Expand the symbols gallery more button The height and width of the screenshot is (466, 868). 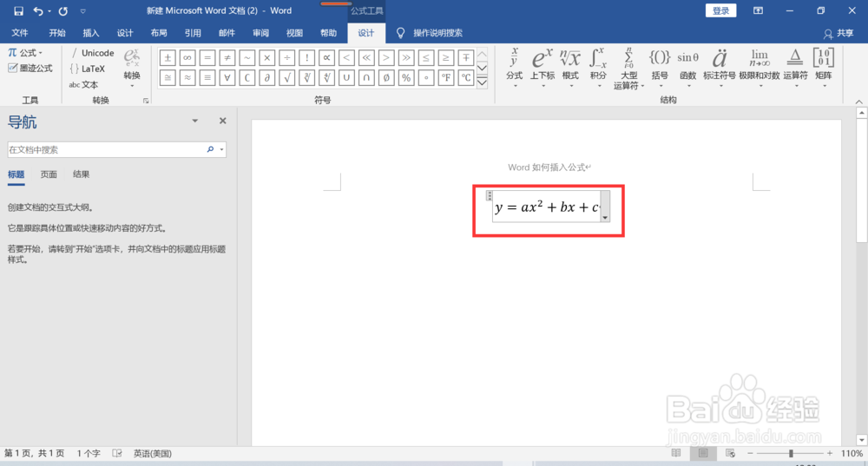point(482,82)
